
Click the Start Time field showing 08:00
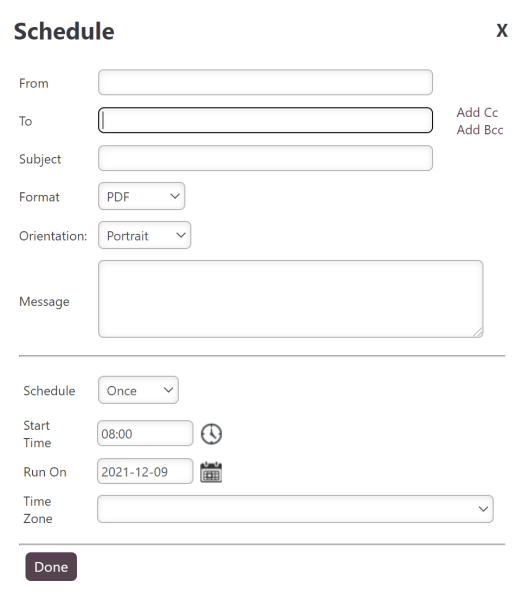coord(145,433)
